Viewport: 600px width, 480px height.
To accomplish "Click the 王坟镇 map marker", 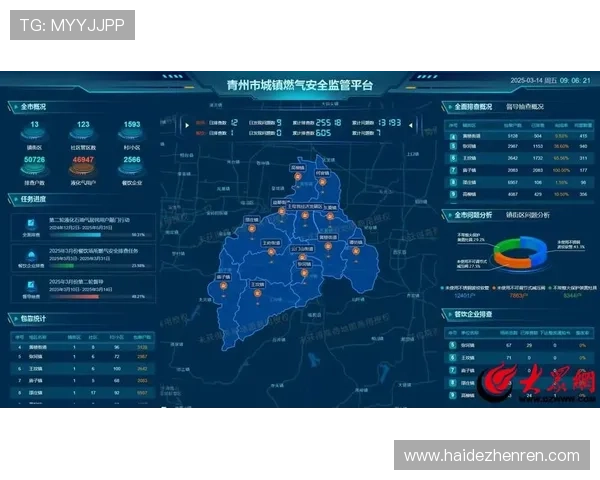I will pos(258,293).
